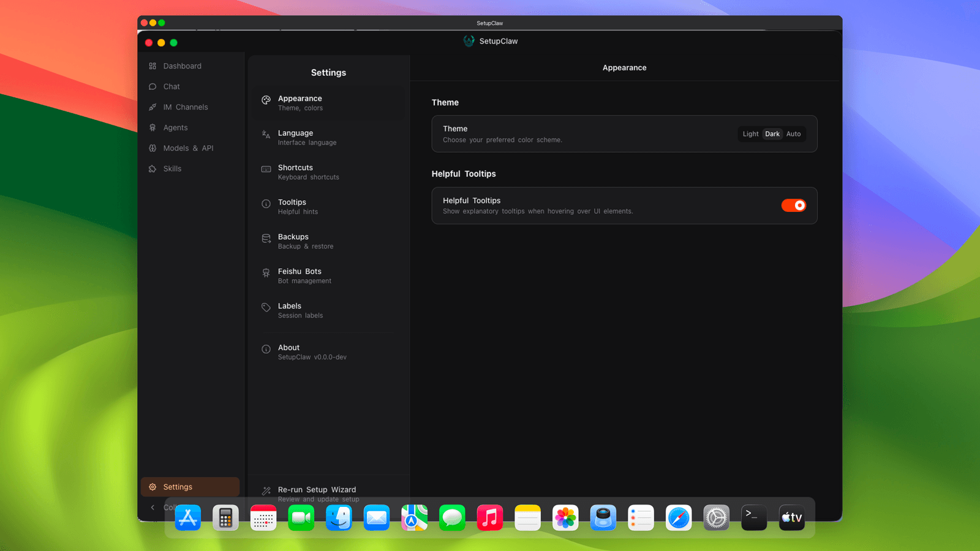The height and width of the screenshot is (551, 980).
Task: Click the Labels tag icon
Action: point(266,307)
